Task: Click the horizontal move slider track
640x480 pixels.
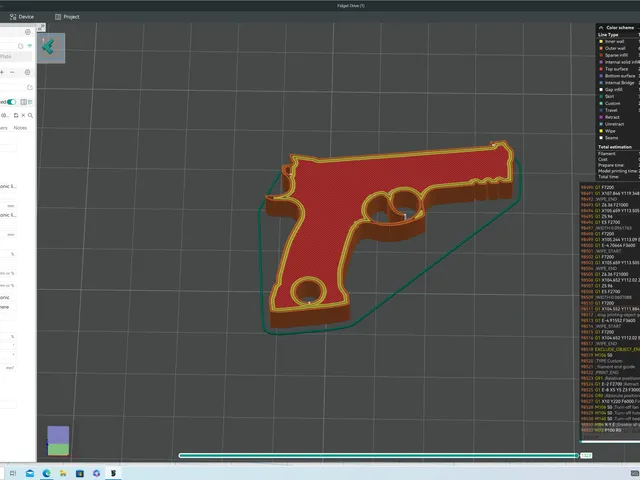Action: pos(378,456)
